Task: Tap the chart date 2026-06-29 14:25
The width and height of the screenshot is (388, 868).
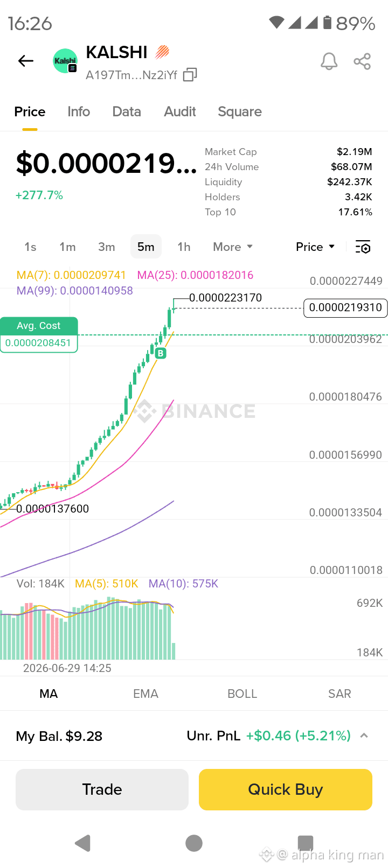Action: pos(67,668)
